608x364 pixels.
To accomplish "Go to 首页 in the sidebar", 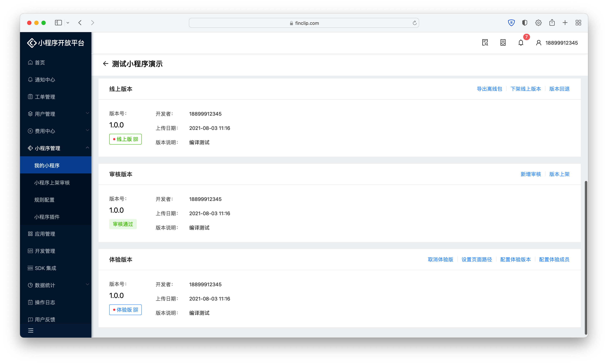I will pyautogui.click(x=40, y=63).
